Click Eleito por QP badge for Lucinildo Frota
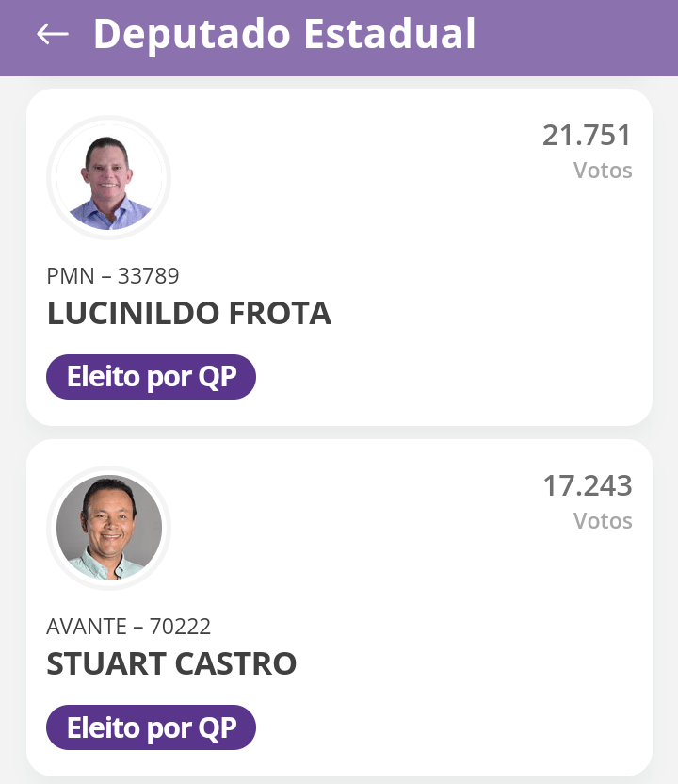Screen dimensions: 678x784 pos(151,377)
